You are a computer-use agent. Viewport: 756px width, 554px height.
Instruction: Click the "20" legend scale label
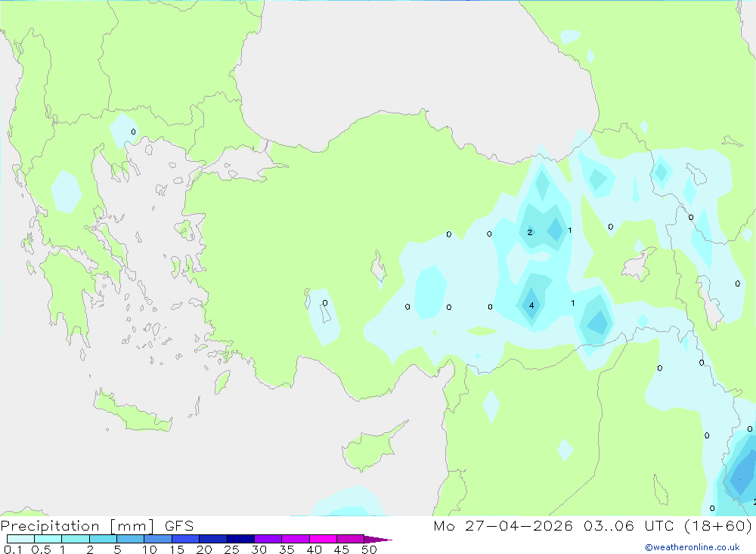(204, 549)
